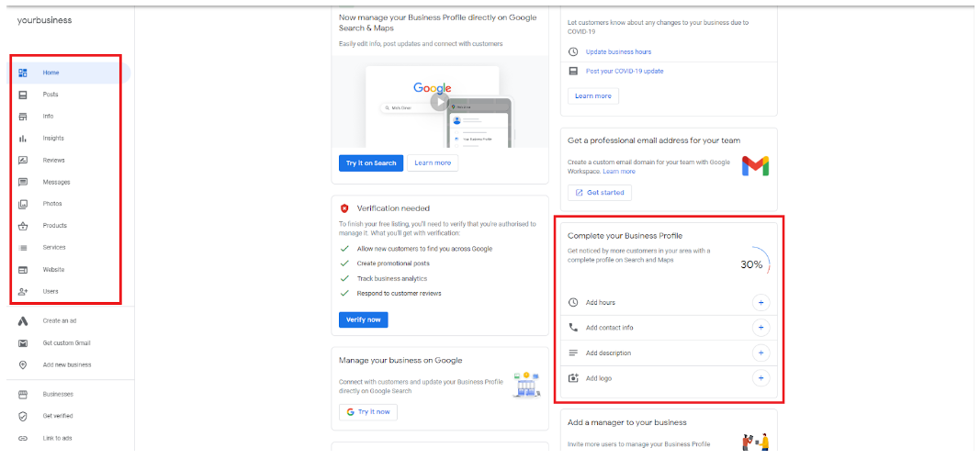
Task: Open the Insights bar chart icon
Action: click(23, 139)
